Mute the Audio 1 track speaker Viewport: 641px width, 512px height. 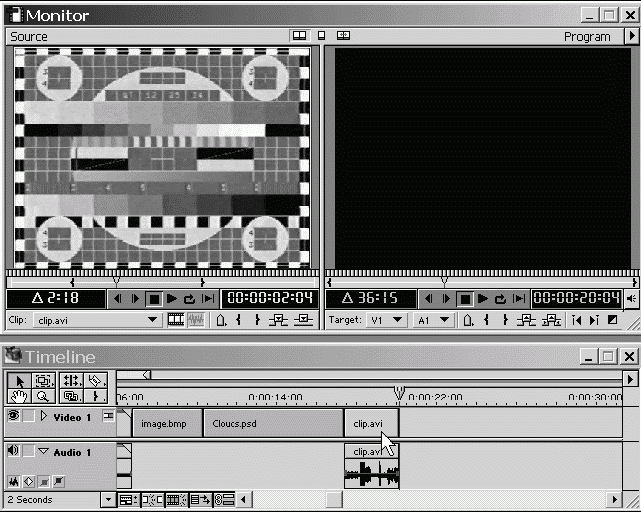pos(13,452)
